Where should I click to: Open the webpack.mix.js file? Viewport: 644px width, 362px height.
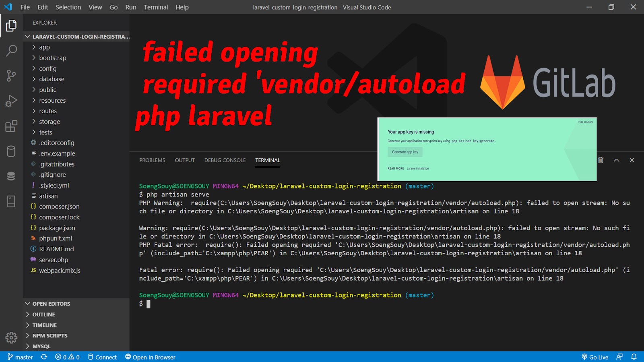pyautogui.click(x=76, y=271)
